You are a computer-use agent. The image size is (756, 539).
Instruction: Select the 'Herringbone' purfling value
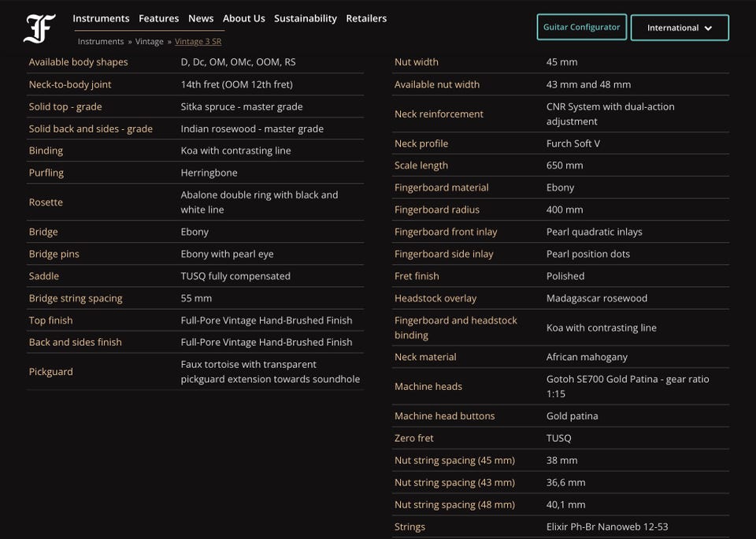pyautogui.click(x=209, y=173)
